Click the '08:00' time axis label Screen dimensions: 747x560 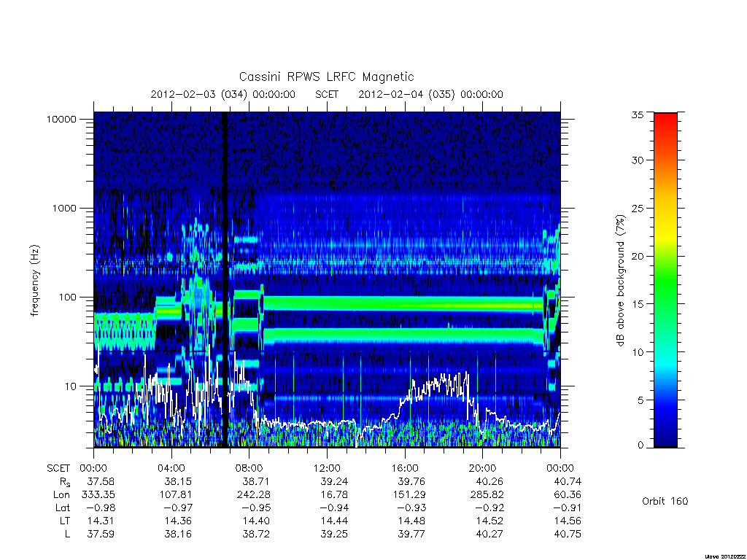[x=249, y=469]
